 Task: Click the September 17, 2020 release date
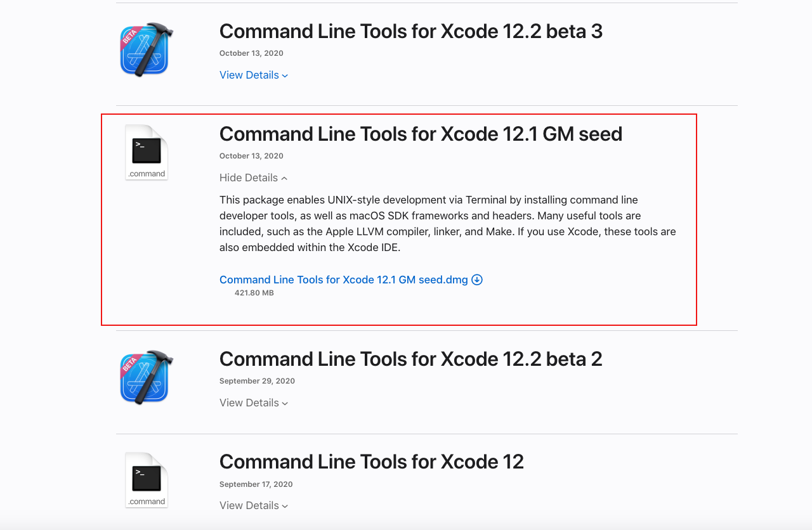click(256, 484)
